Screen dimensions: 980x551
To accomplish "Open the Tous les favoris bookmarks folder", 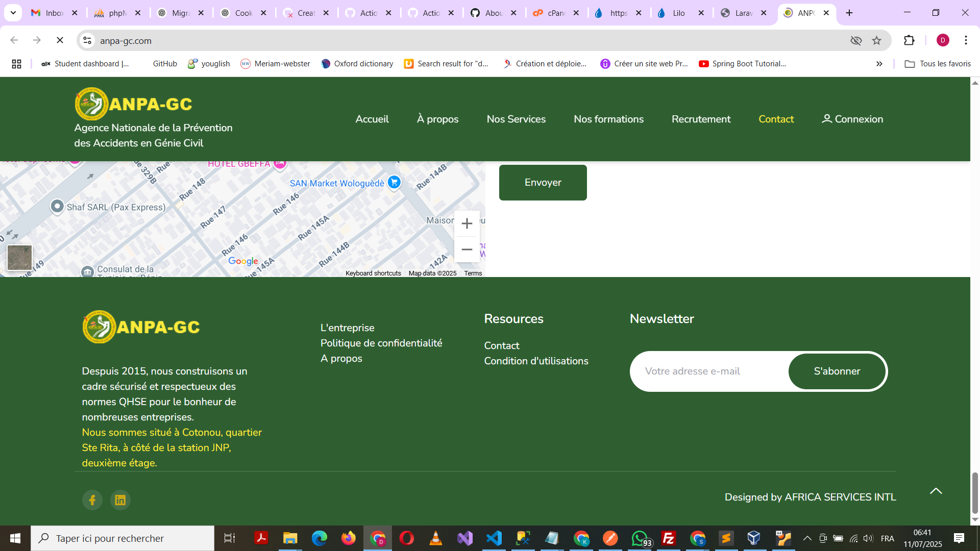I will [938, 64].
